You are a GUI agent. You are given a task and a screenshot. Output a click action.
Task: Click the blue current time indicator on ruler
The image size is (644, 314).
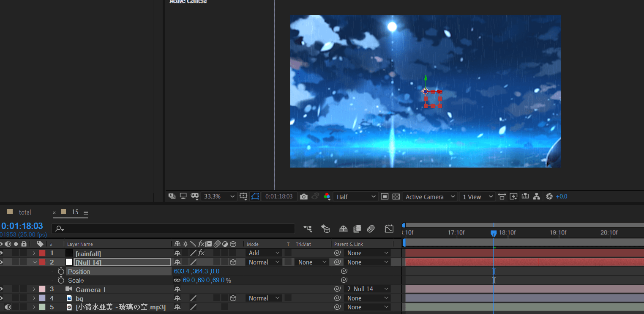tap(493, 233)
